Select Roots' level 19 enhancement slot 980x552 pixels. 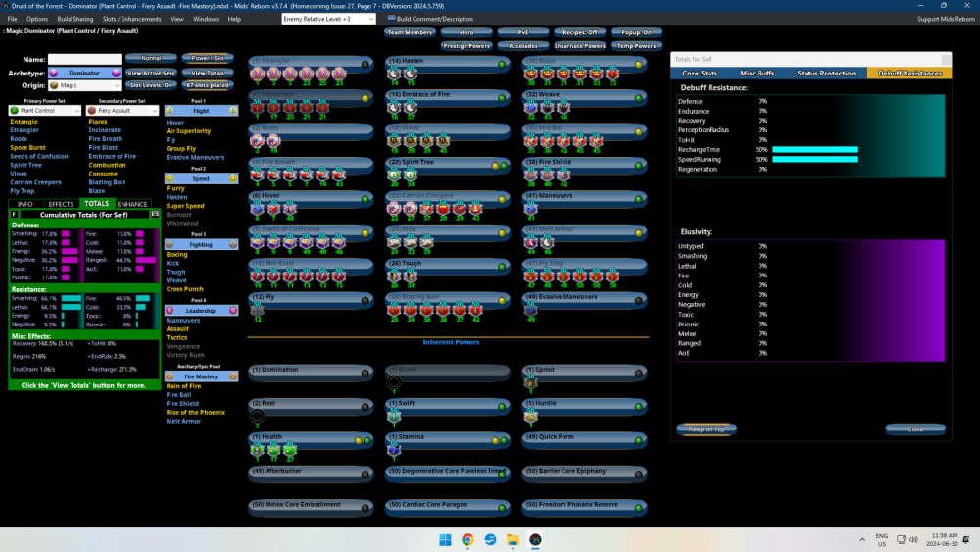pos(273,142)
